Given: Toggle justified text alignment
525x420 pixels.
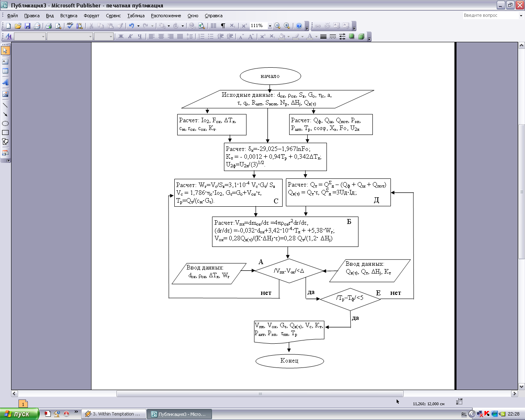Looking at the screenshot, I should click(x=180, y=37).
